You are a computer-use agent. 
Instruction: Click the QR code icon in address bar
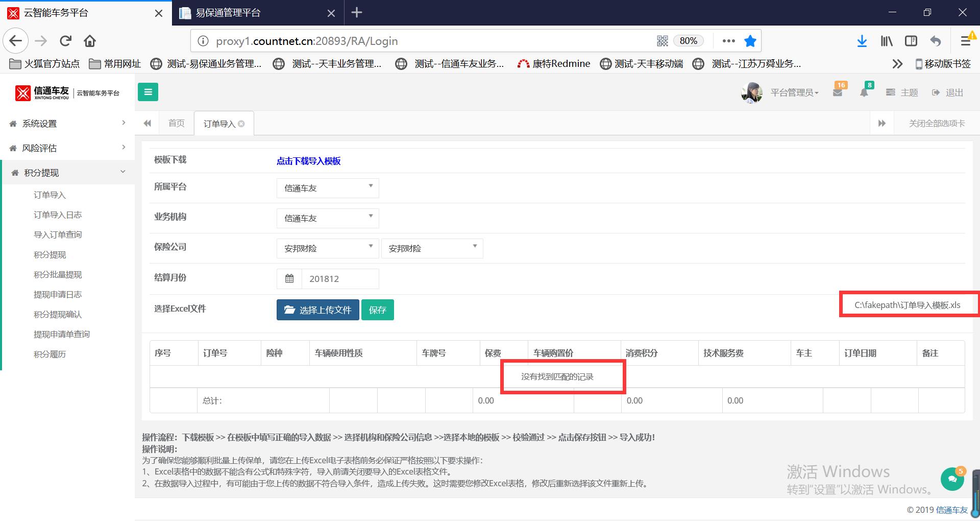click(662, 41)
